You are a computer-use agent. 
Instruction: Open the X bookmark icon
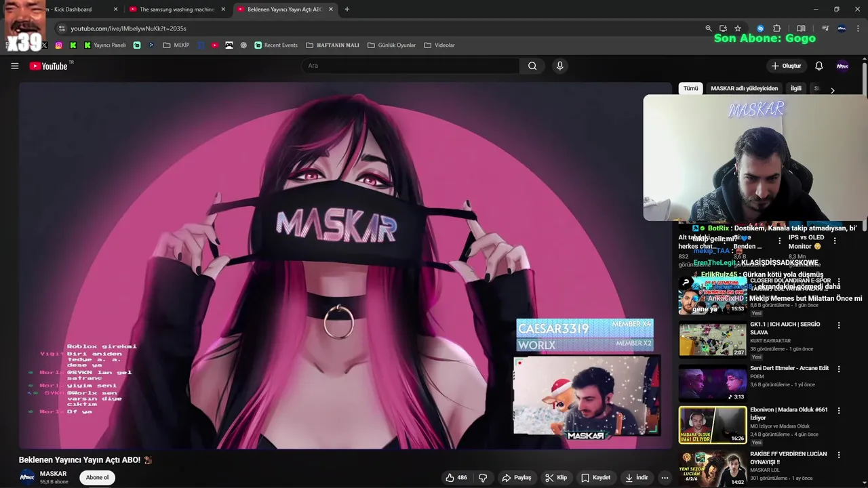[45, 45]
